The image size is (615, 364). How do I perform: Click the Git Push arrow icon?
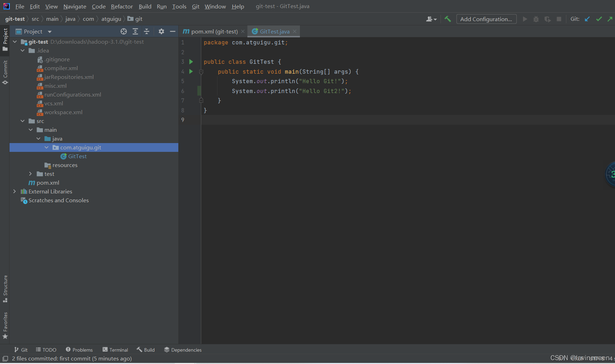610,19
